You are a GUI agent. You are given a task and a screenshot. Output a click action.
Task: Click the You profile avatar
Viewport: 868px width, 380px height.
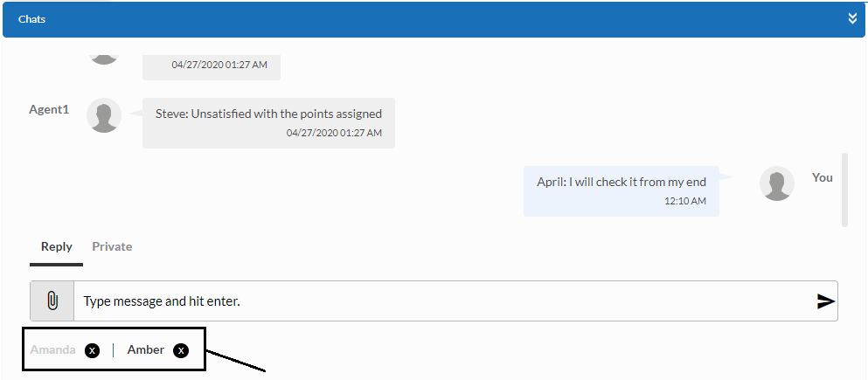pyautogui.click(x=776, y=183)
